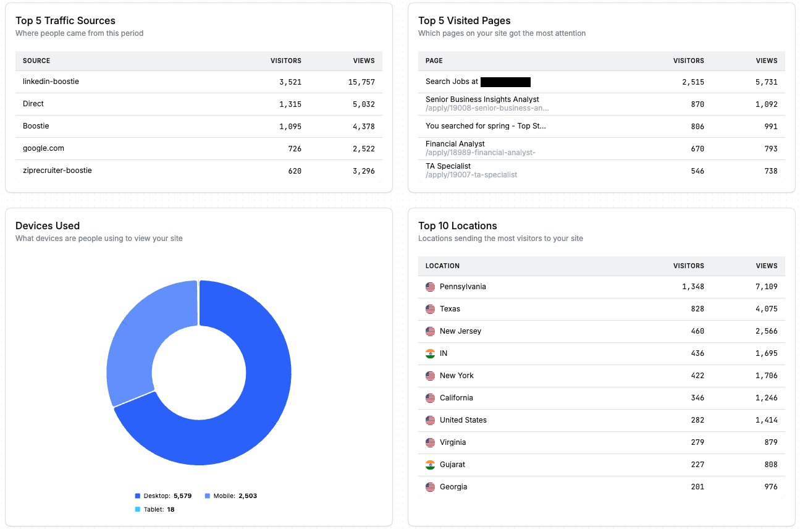Click the flag icon next to Georgia

[x=431, y=487]
